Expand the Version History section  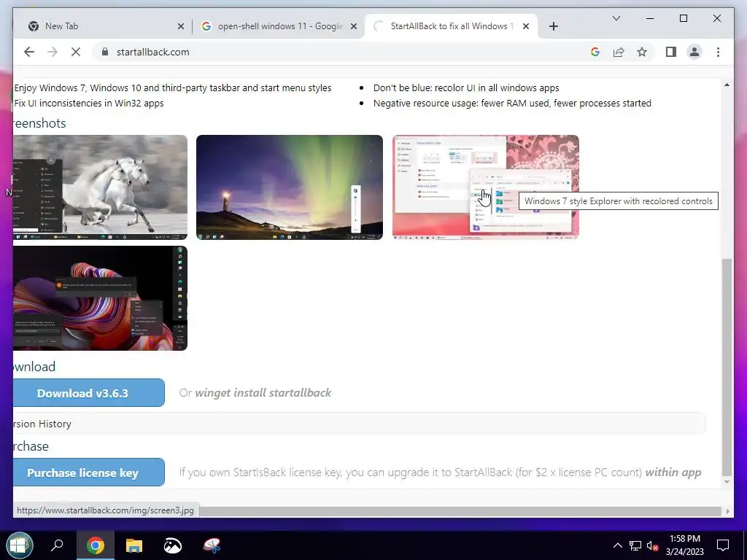coord(359,424)
